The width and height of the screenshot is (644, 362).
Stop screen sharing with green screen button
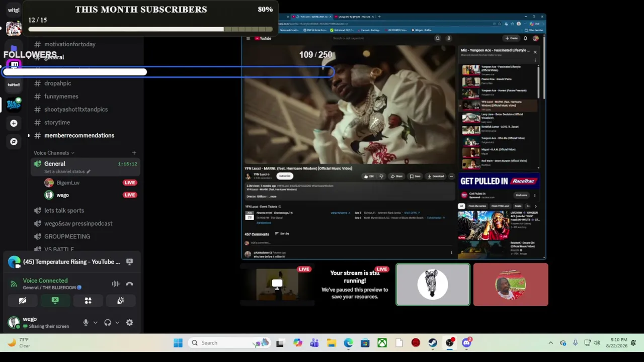point(55,301)
